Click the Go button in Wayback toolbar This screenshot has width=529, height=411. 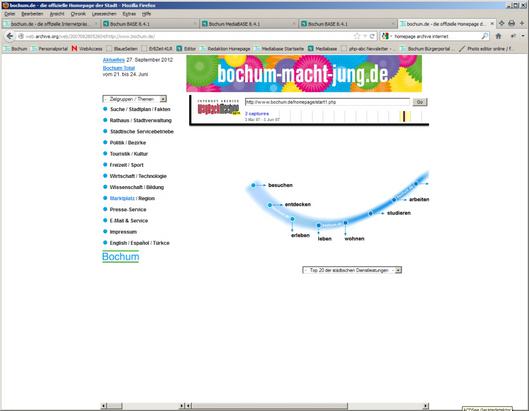tap(420, 102)
